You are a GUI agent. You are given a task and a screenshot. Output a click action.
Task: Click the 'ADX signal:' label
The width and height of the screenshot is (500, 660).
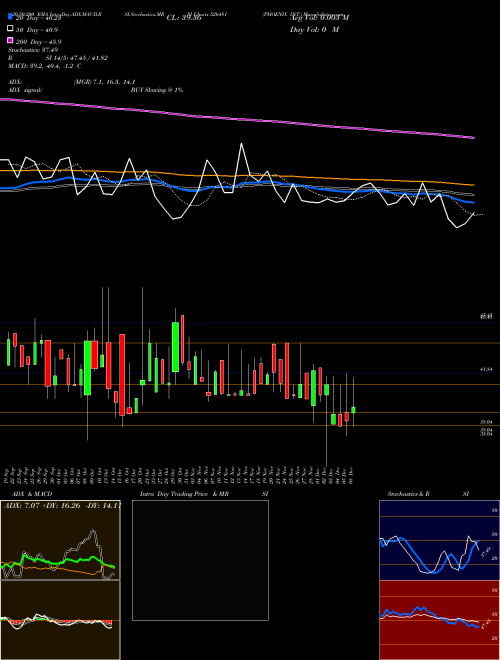tap(25, 90)
